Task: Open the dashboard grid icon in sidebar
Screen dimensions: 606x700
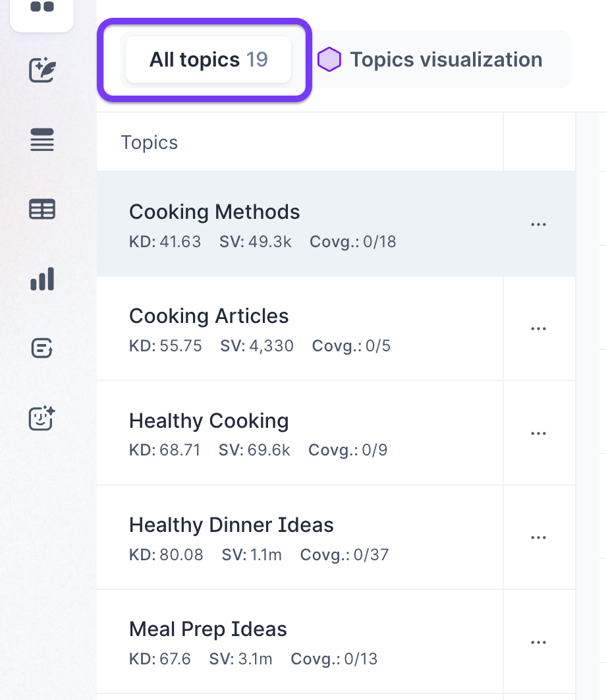Action: coord(42,8)
